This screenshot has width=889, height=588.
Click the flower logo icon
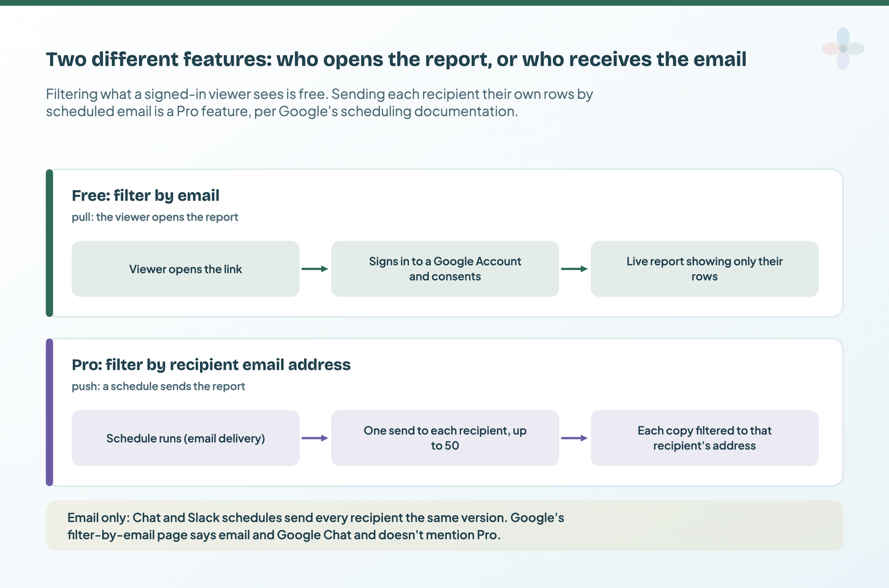click(843, 49)
